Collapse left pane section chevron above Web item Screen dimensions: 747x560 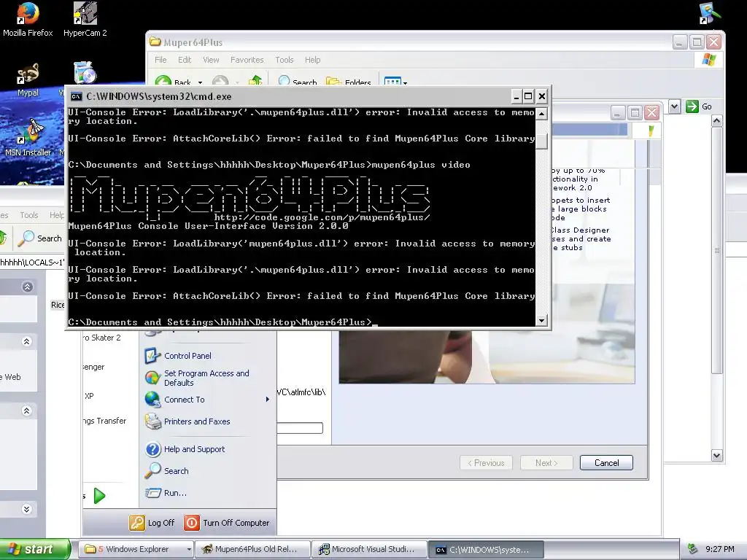pyautogui.click(x=27, y=341)
